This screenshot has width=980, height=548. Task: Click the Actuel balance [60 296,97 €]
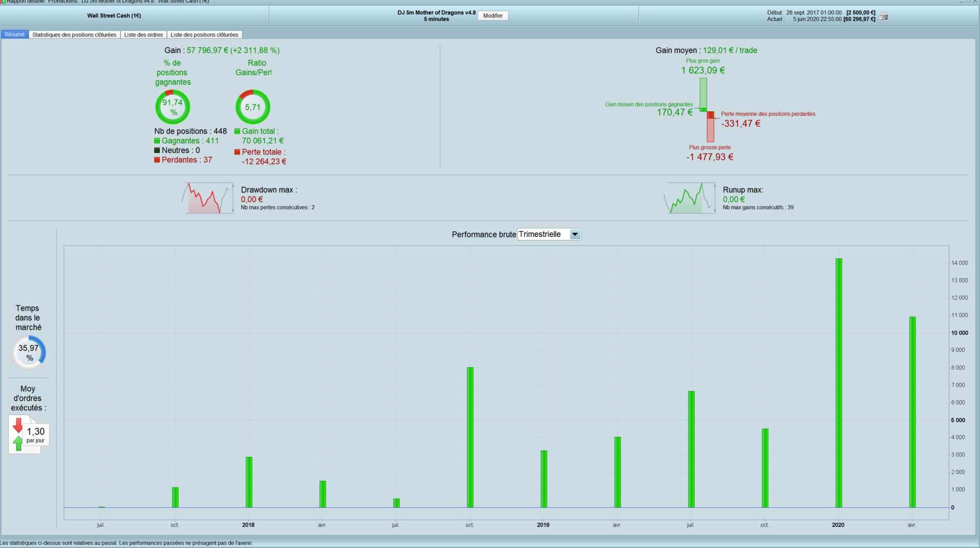pos(859,19)
